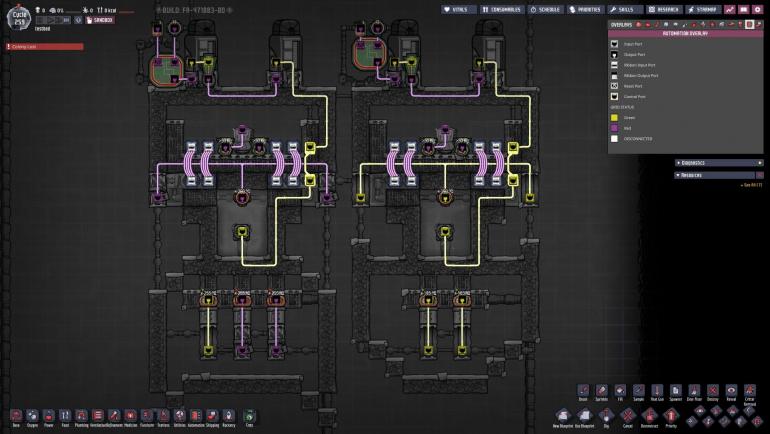
Task: Open the Refinement build category
Action: pos(114,417)
